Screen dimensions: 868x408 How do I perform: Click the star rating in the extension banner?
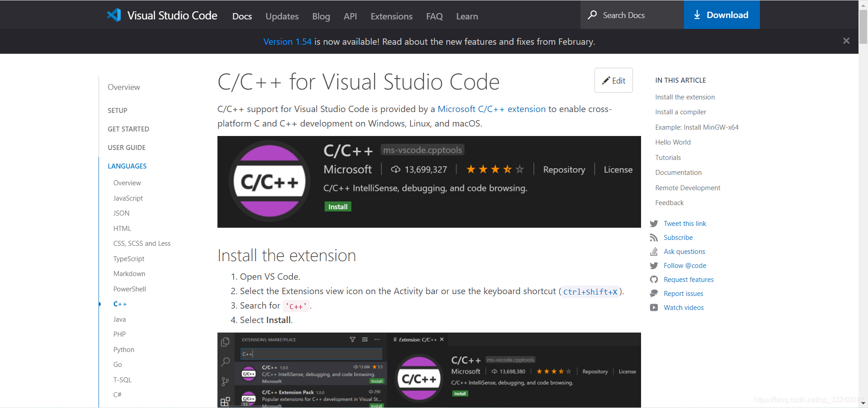pyautogui.click(x=495, y=169)
